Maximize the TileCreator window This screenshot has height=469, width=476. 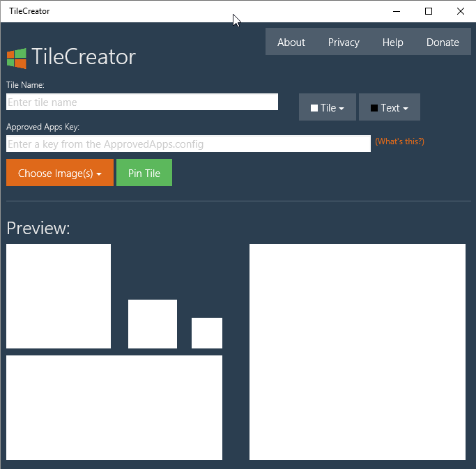point(429,11)
